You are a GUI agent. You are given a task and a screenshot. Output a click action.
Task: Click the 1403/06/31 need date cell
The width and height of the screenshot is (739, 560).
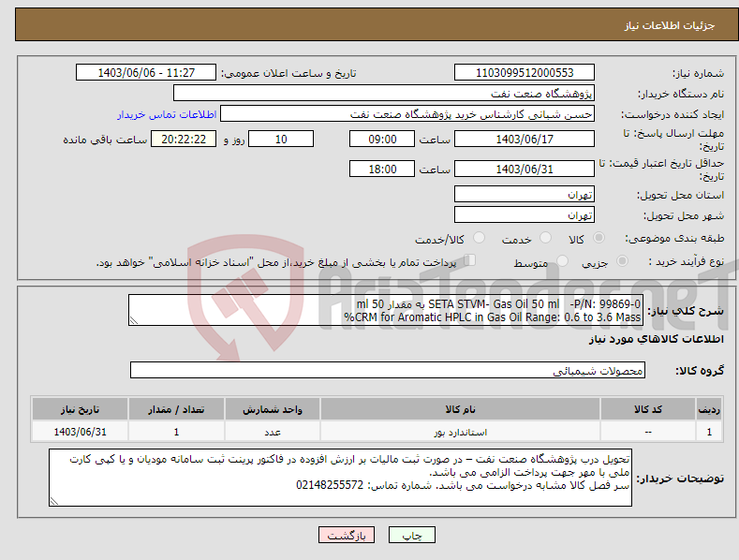click(x=81, y=432)
